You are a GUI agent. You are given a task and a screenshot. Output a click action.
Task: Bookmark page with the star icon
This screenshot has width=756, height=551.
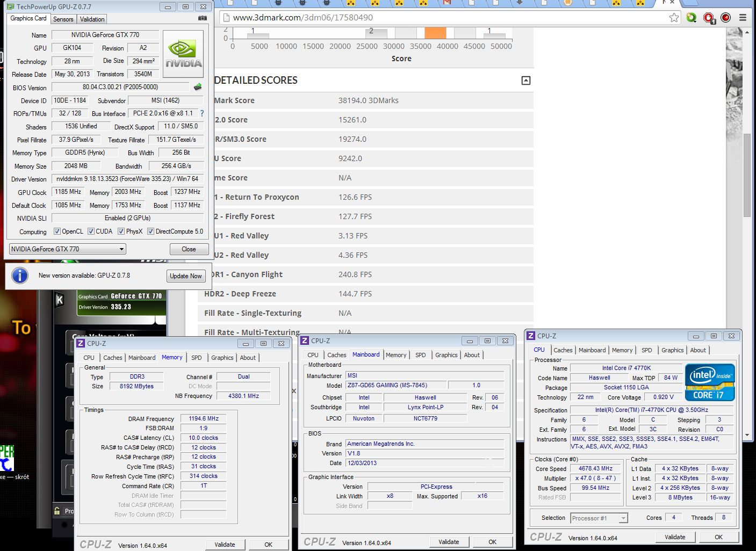[x=674, y=17]
